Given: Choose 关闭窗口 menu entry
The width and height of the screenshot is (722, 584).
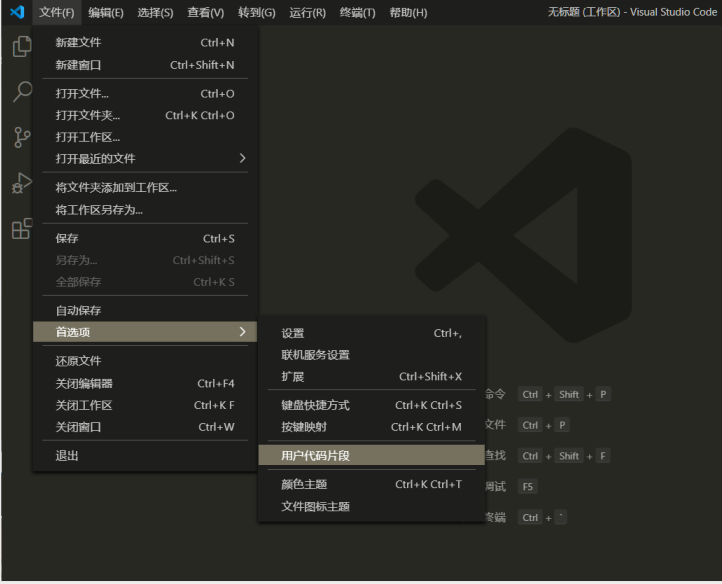Looking at the screenshot, I should click(145, 427).
